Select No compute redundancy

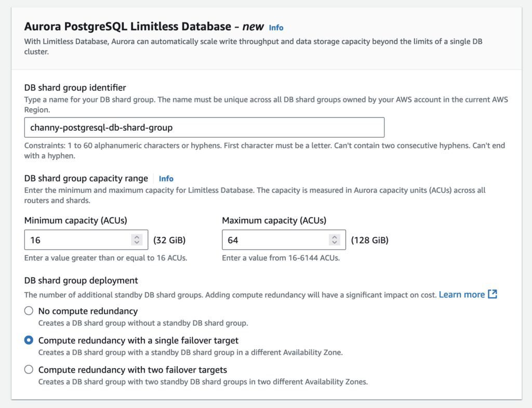28,311
